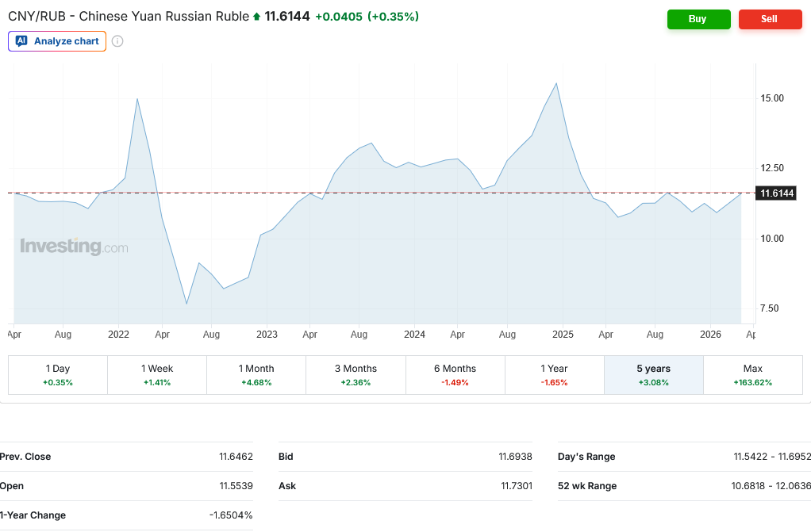Click the CNY/RUB Chinese Yuan Russian Ruble title
The width and height of the screenshot is (811, 532).
(x=129, y=17)
